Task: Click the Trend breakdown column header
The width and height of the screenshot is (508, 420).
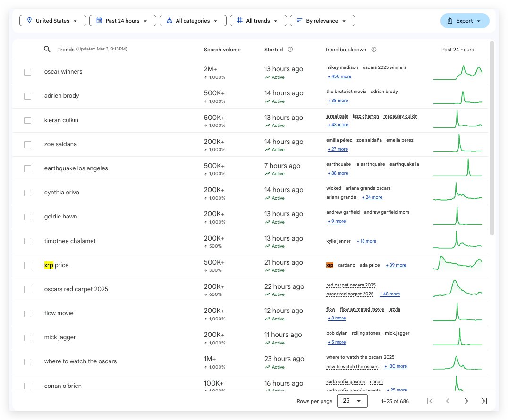Action: click(x=346, y=50)
